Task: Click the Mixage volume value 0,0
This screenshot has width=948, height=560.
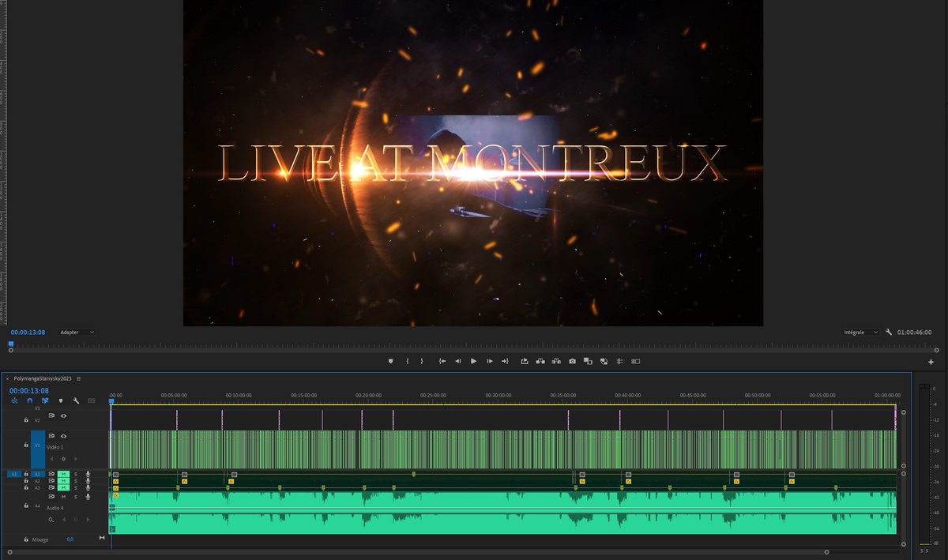Action: point(70,539)
